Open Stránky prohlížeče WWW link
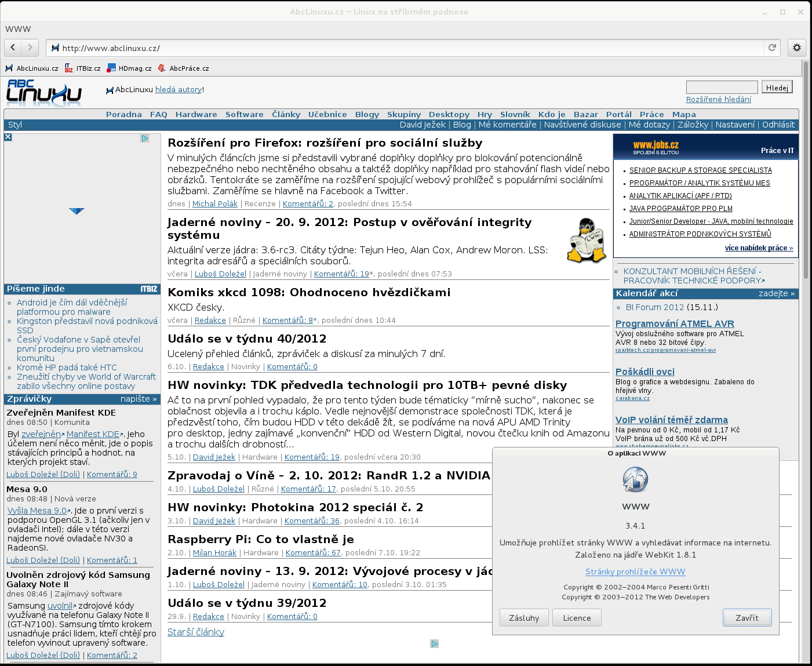Screen dimensions: 812x666 (x=635, y=572)
